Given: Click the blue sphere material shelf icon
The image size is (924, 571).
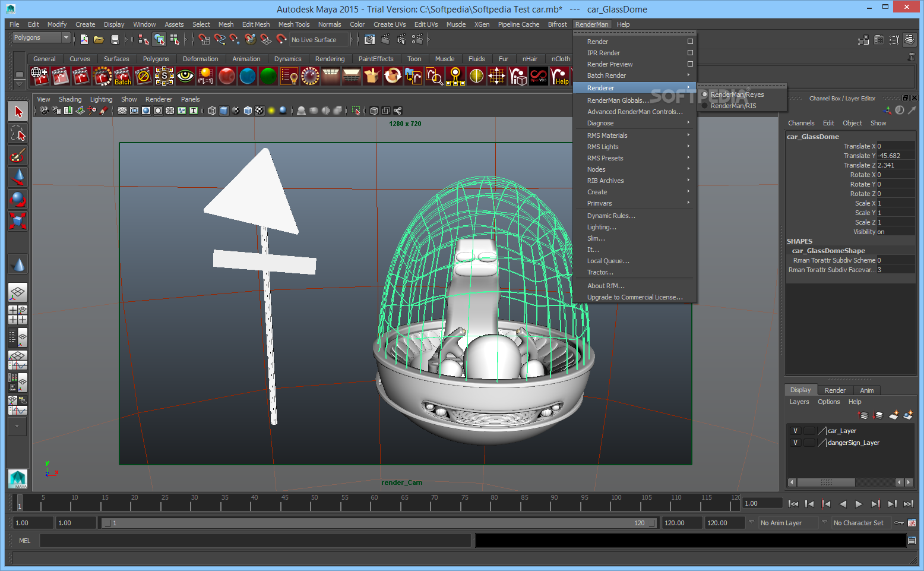Looking at the screenshot, I should (248, 76).
